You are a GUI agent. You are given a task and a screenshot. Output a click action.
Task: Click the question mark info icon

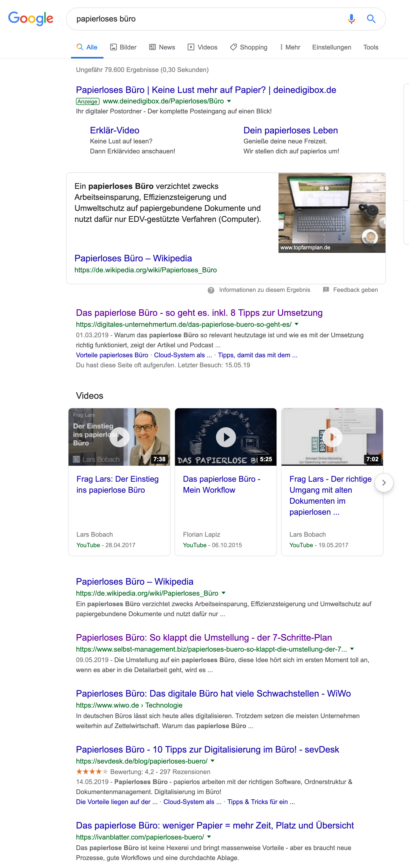click(x=211, y=290)
